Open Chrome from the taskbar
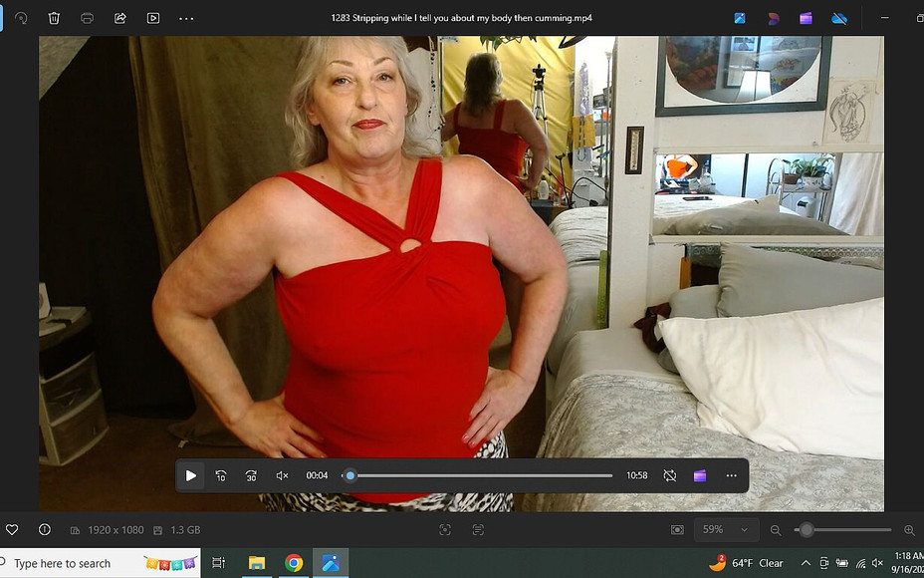This screenshot has width=924, height=578. point(294,563)
